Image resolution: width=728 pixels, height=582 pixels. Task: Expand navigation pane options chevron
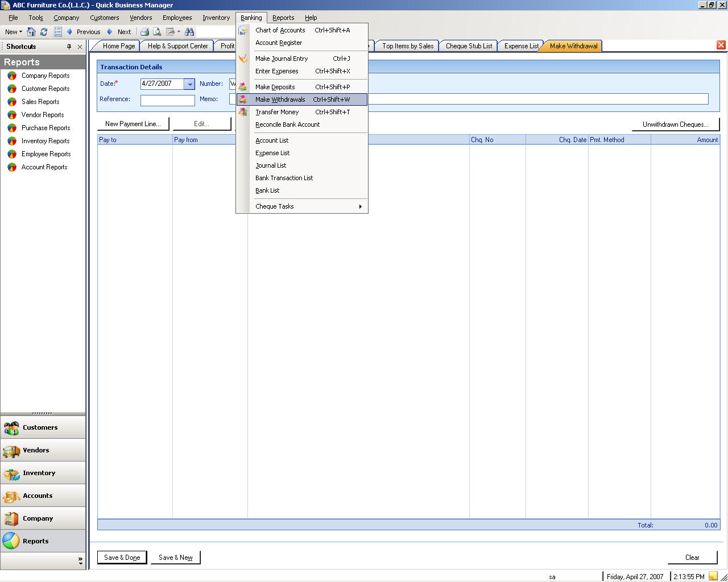pos(80,560)
